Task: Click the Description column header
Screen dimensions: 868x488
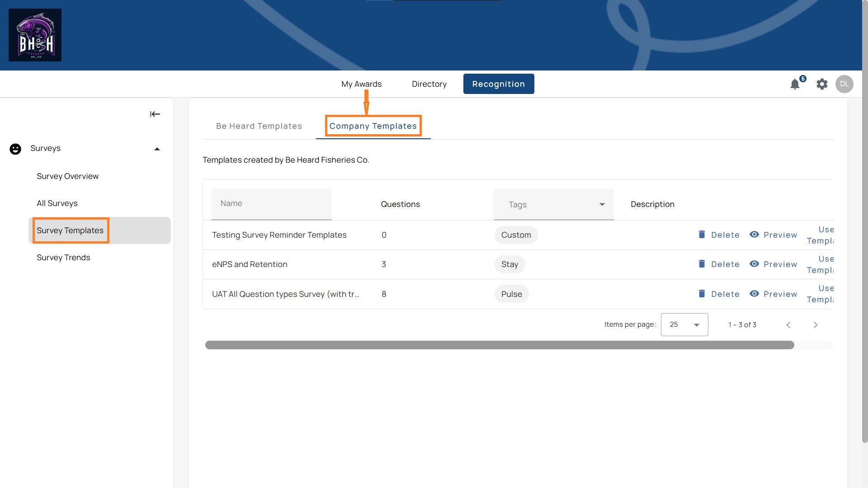Action: click(652, 204)
